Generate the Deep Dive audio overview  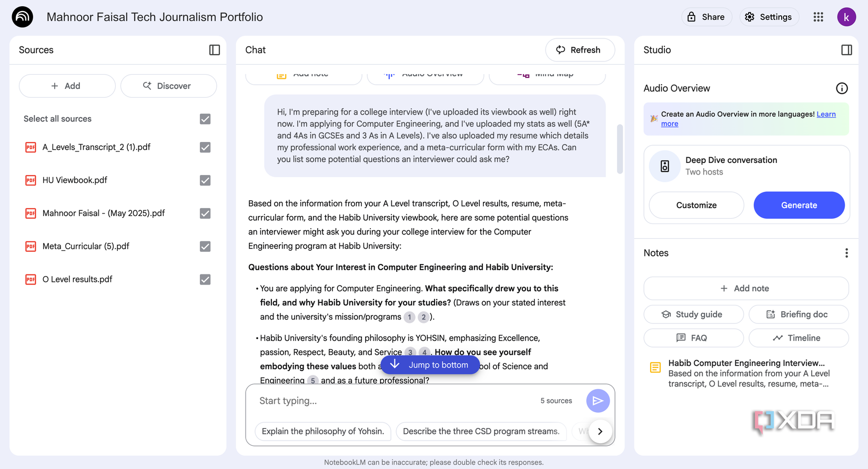(799, 205)
